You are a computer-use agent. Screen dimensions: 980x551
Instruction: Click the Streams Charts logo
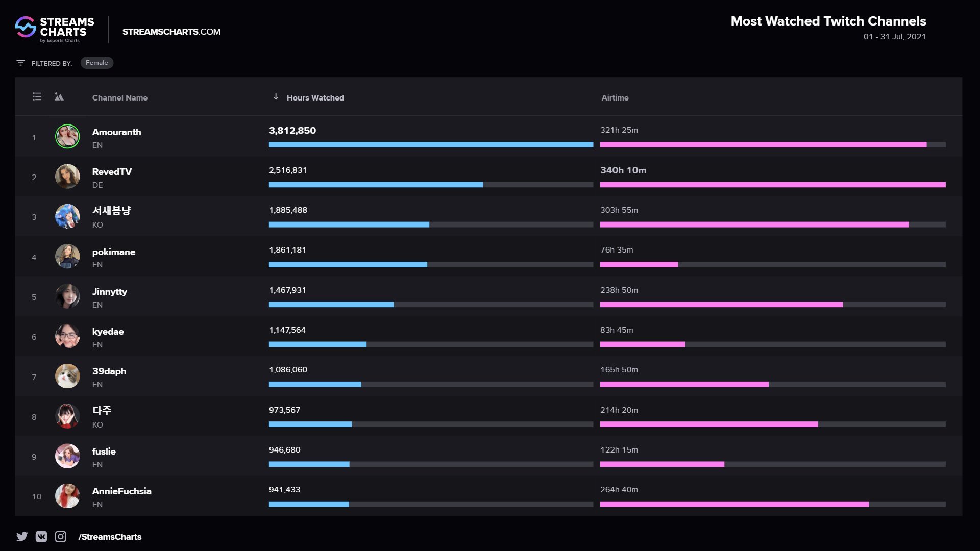[x=55, y=29]
